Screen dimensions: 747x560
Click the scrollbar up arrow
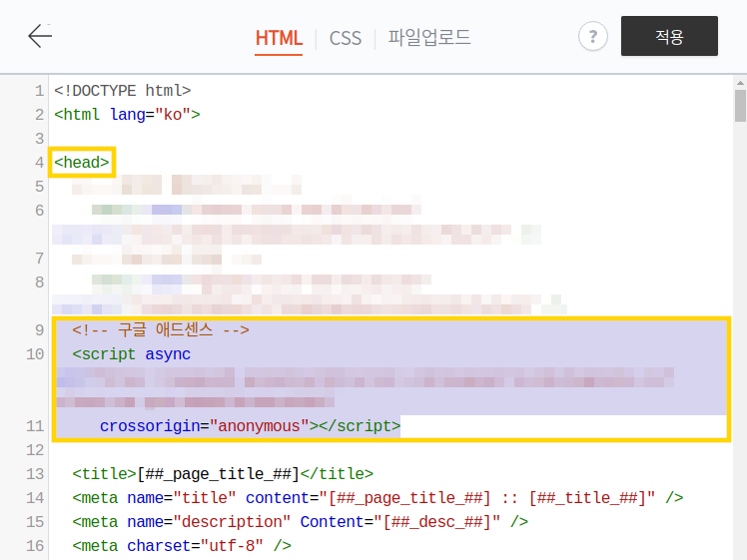pos(740,83)
